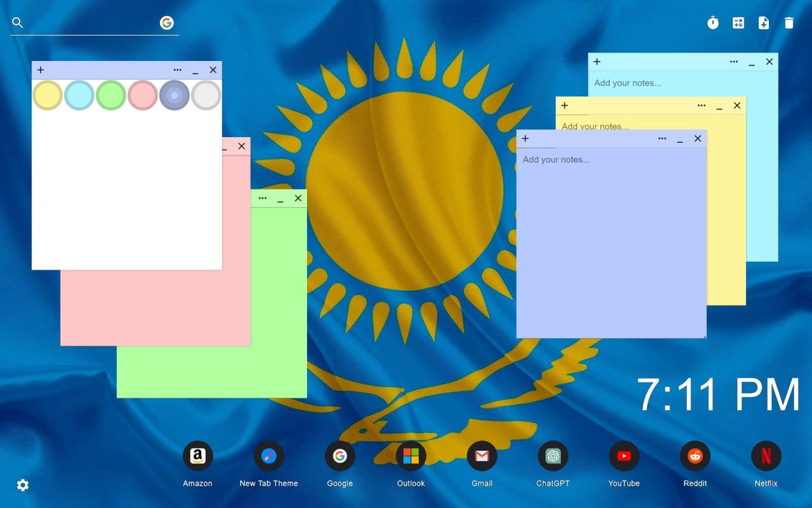Close the cyan note
This screenshot has height=508, width=812.
coord(769,62)
